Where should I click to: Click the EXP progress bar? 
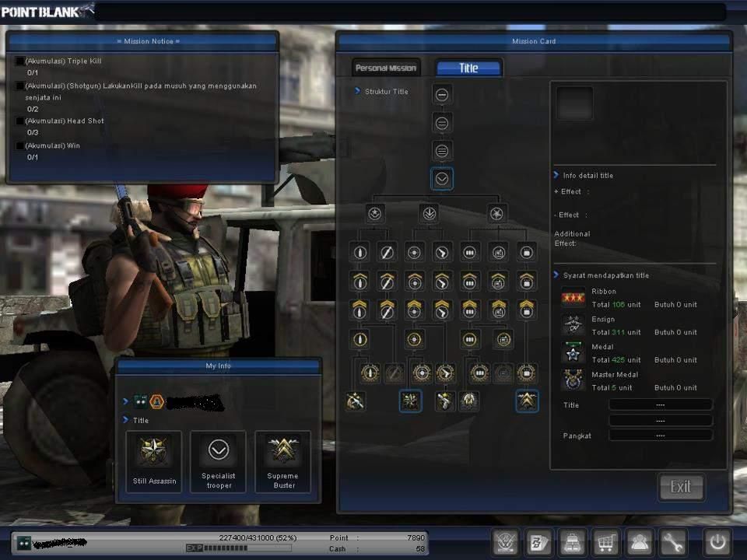click(x=239, y=548)
